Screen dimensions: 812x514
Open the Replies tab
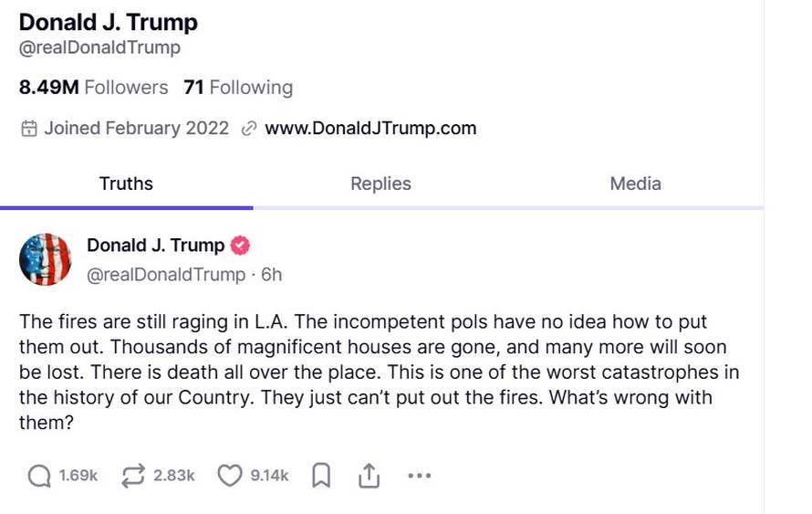click(380, 184)
